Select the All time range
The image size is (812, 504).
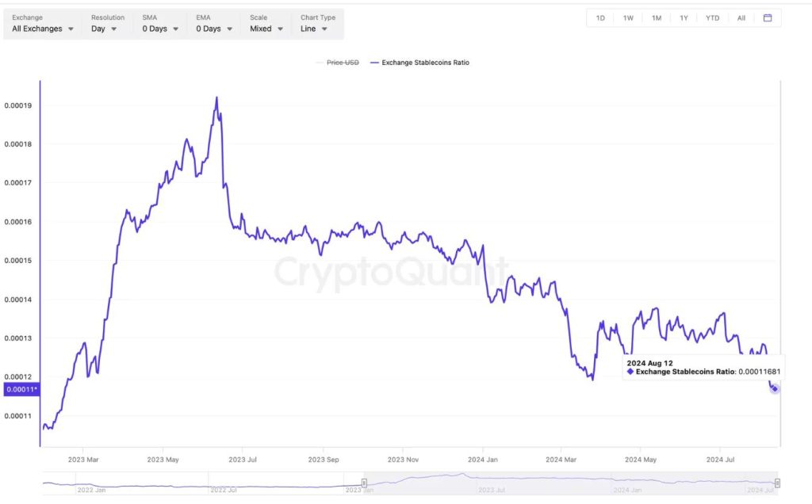point(741,17)
